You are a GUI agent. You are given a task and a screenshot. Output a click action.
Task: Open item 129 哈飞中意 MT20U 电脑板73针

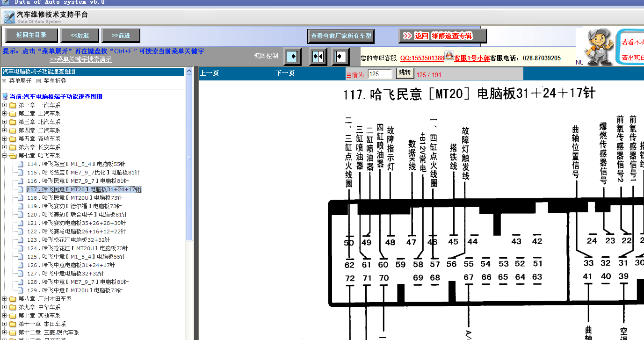tap(75, 290)
